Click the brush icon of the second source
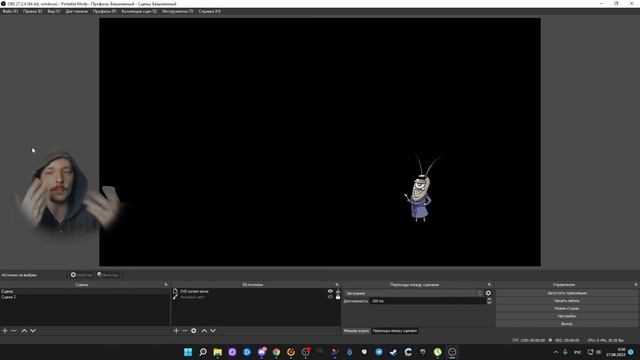Viewport: 640px width, 360px height. click(x=175, y=297)
